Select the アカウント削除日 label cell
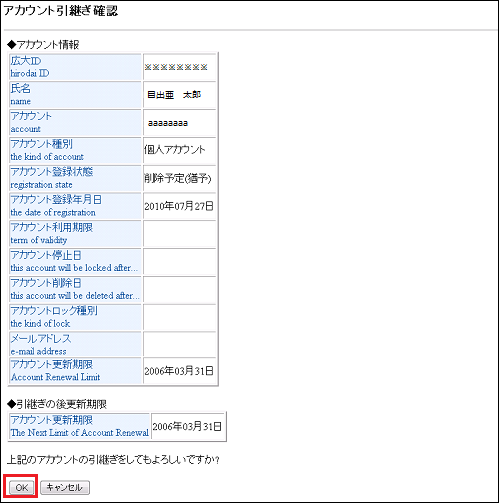The width and height of the screenshot is (499, 503). coord(76,289)
